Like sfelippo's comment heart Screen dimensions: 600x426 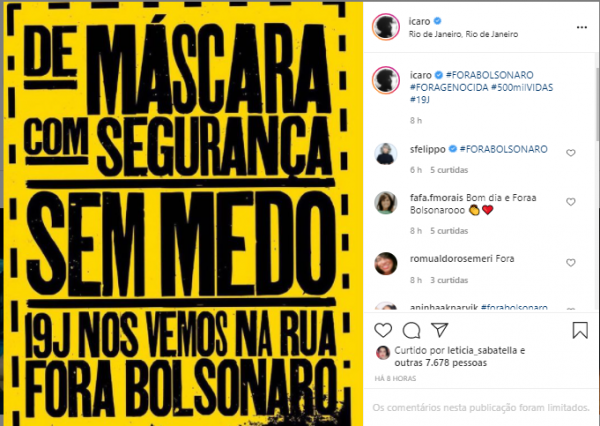[571, 153]
